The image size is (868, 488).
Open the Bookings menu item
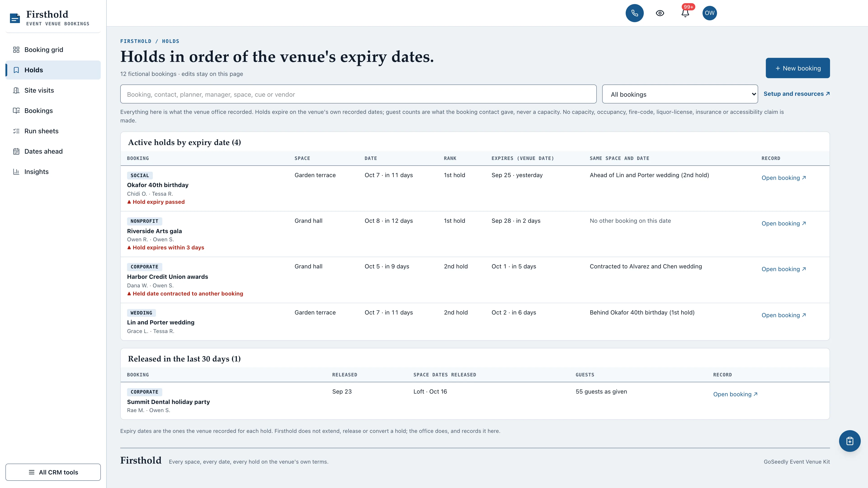pyautogui.click(x=53, y=111)
